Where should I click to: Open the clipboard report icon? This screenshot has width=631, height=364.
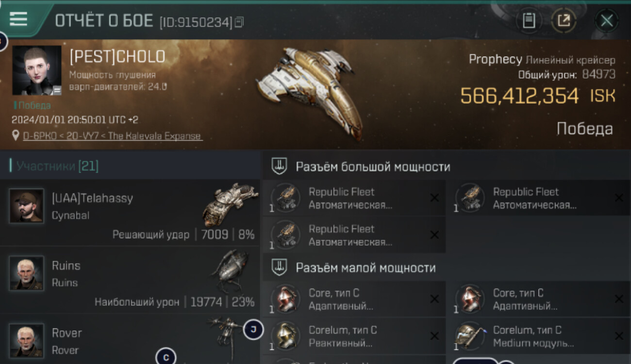click(x=529, y=20)
